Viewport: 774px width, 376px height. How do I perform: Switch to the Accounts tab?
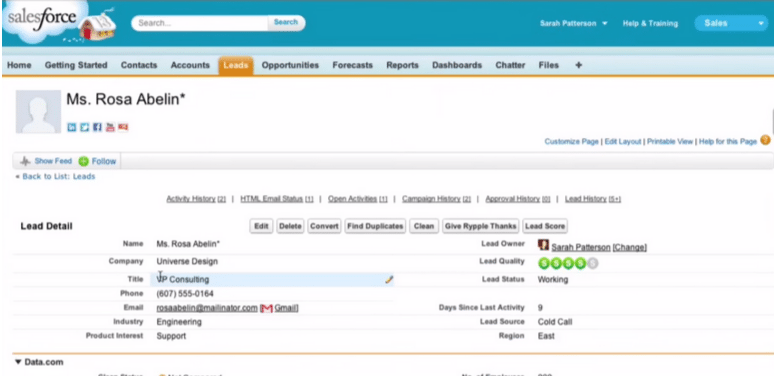coord(190,65)
